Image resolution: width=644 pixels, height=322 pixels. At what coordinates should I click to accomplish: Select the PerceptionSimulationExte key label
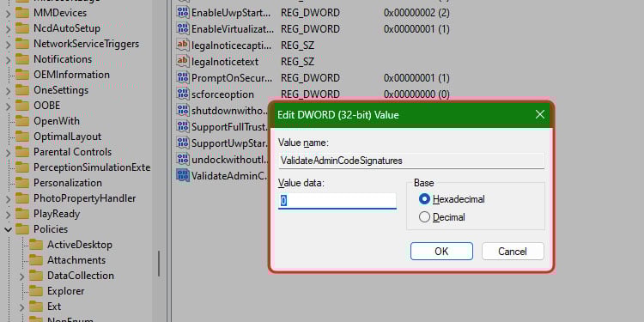[92, 167]
